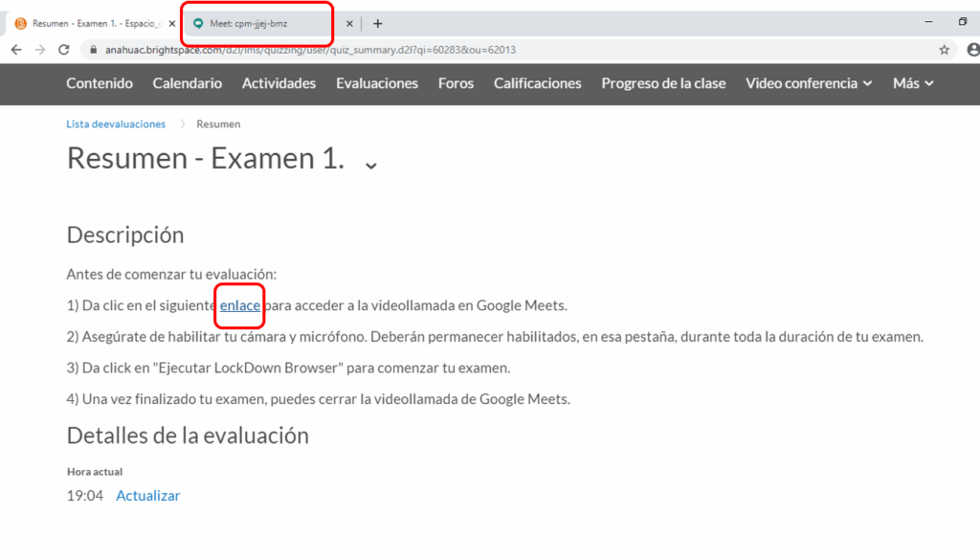Click the padlock site info icon
The image size is (980, 560).
click(x=93, y=50)
